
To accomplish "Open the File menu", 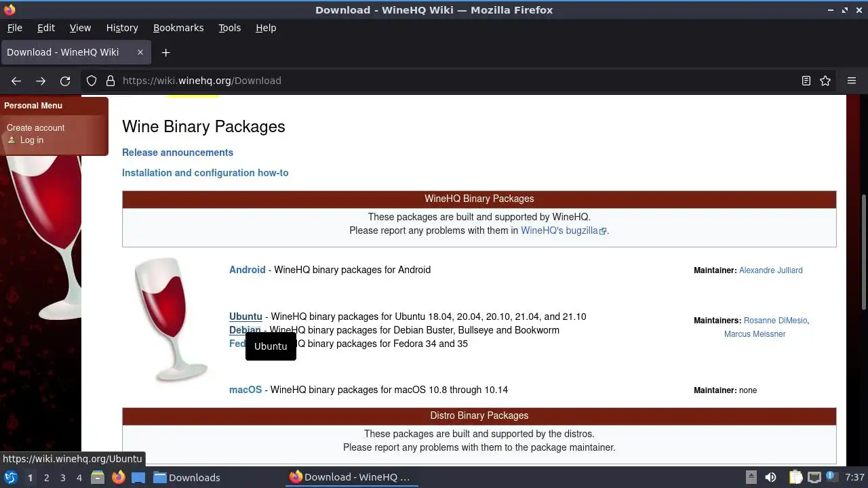I will [15, 28].
